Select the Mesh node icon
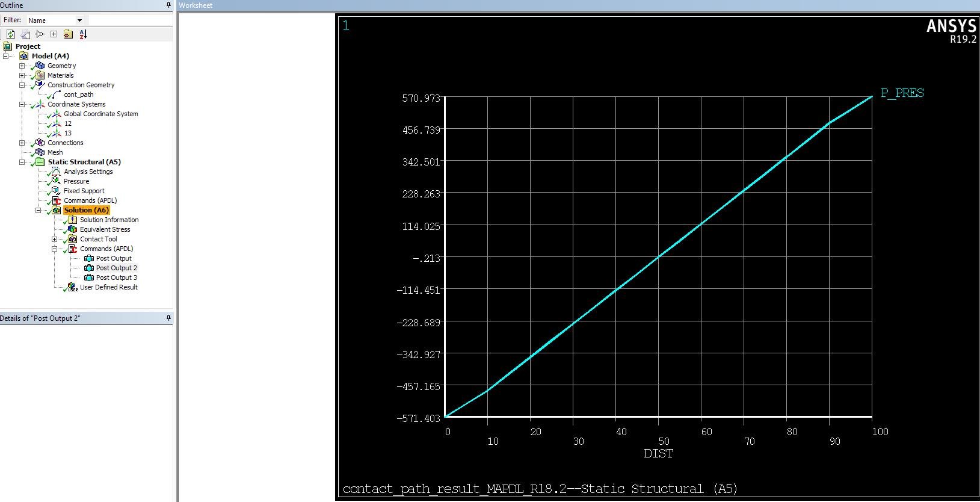Image resolution: width=980 pixels, height=502 pixels. coord(40,152)
